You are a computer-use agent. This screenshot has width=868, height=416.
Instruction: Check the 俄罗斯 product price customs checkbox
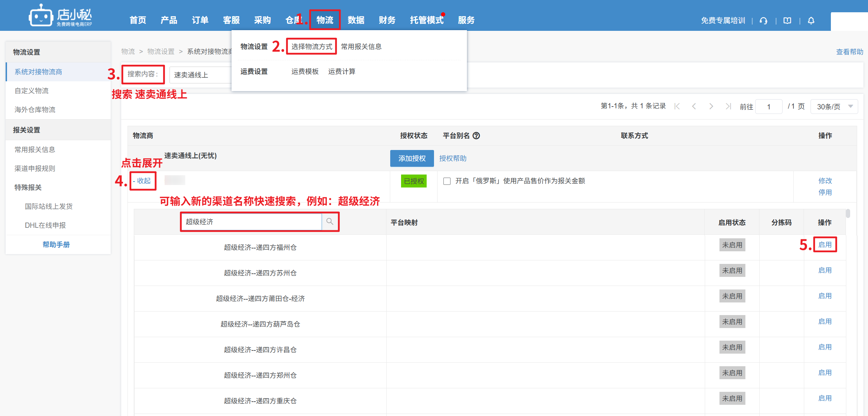447,181
